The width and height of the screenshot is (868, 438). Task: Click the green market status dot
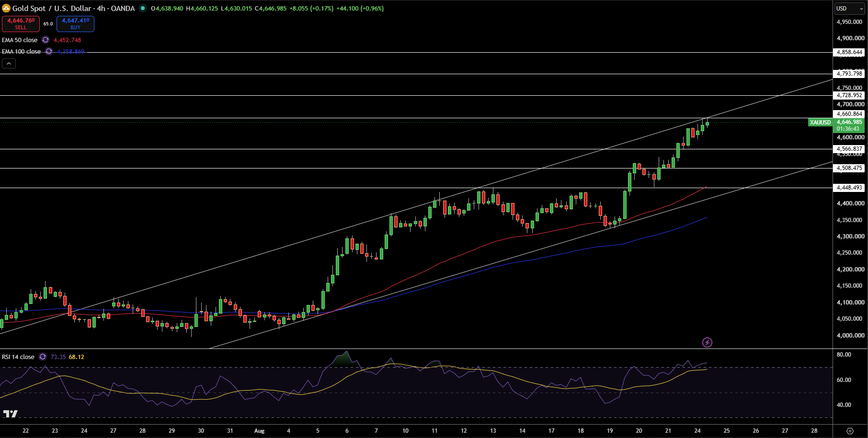click(143, 8)
